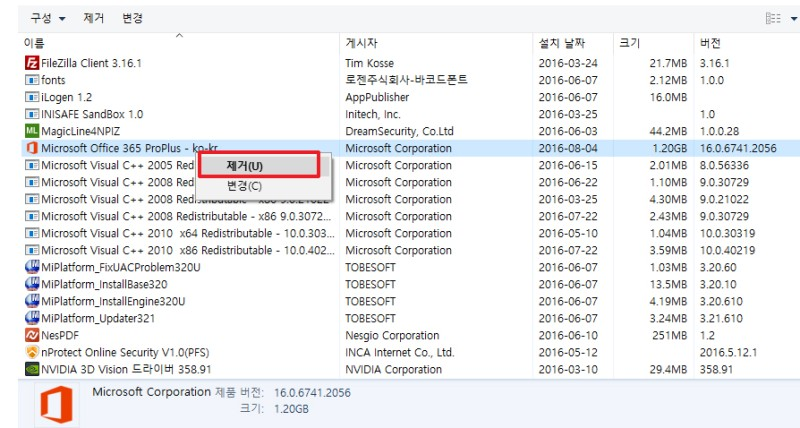
Task: Choose 변경(C) from the context menu
Action: pos(244,186)
